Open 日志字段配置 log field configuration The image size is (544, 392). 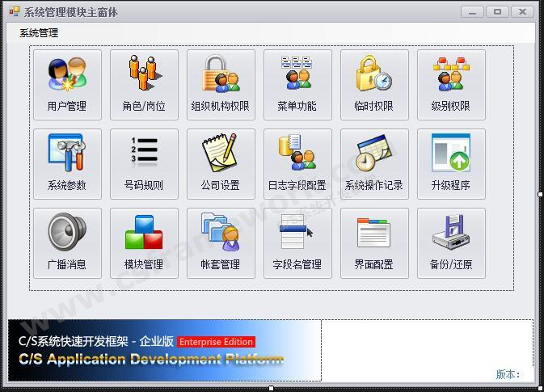[297, 163]
